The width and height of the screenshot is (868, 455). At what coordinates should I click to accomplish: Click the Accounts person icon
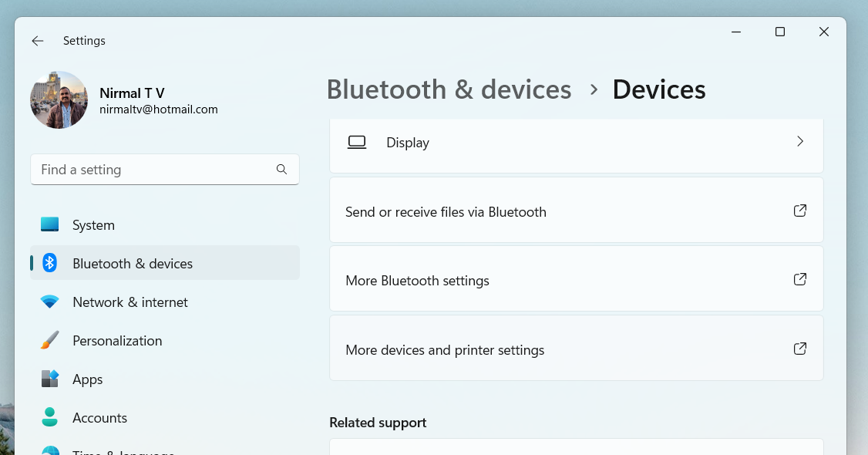(50, 417)
